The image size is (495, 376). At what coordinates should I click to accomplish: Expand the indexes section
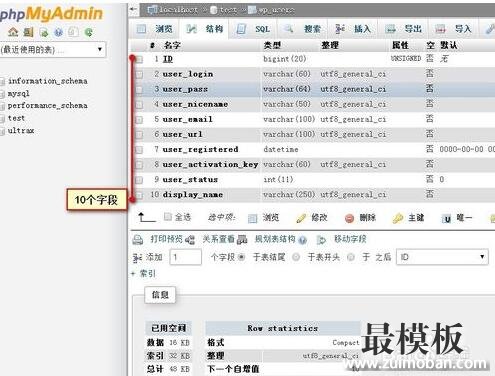(143, 274)
